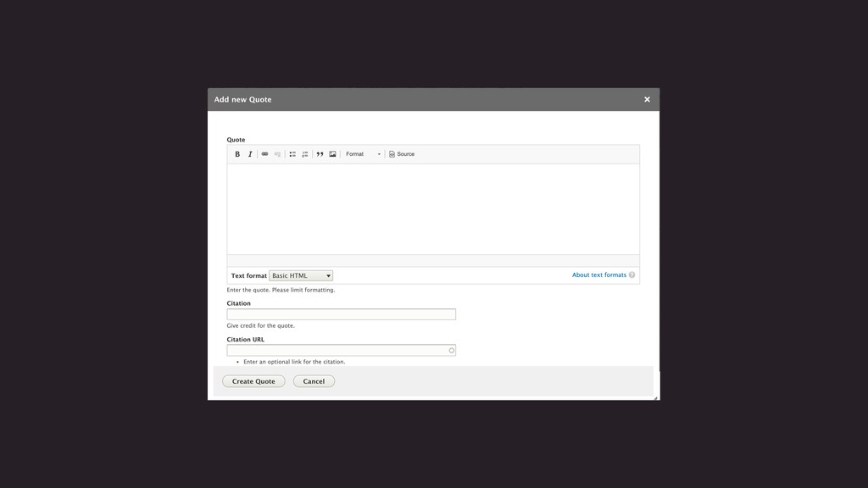Insert a bulleted list
This screenshot has width=868, height=488.
point(292,154)
